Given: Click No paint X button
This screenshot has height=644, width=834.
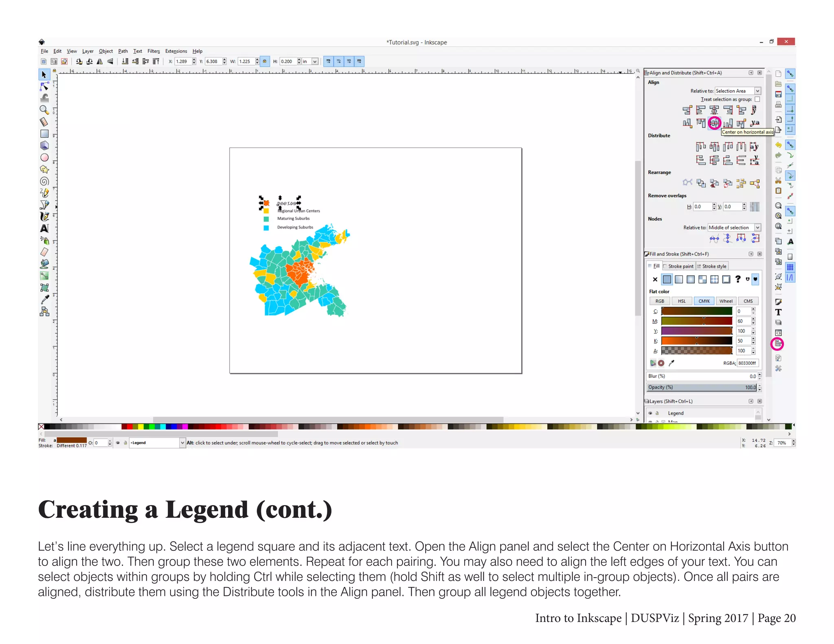Looking at the screenshot, I should point(655,279).
